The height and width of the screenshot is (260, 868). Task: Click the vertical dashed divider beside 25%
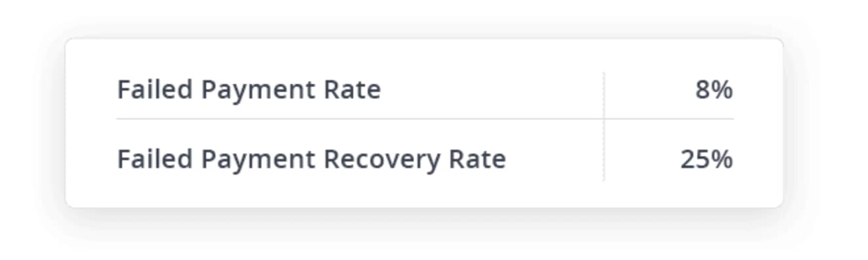coord(604,150)
